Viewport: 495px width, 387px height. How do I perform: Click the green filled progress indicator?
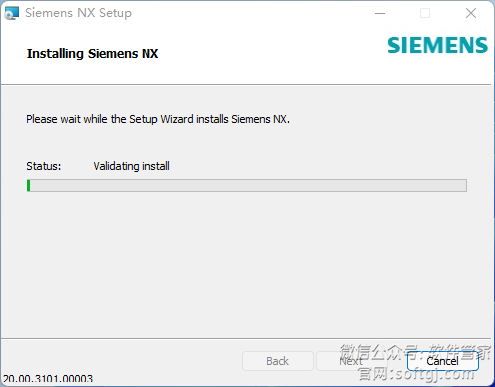pos(29,185)
